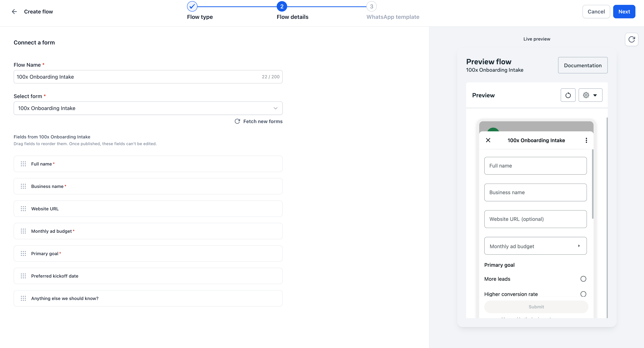
Task: Close the phone preview form with X
Action: pos(488,140)
